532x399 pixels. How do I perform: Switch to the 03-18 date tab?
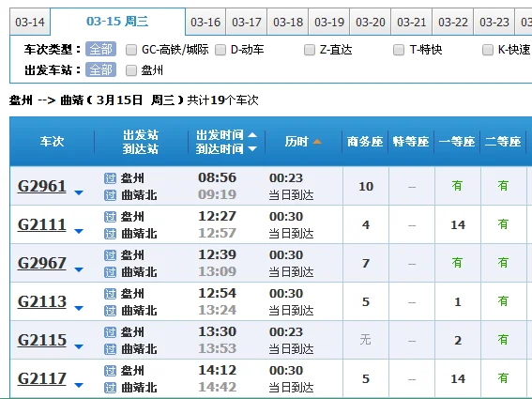point(288,23)
